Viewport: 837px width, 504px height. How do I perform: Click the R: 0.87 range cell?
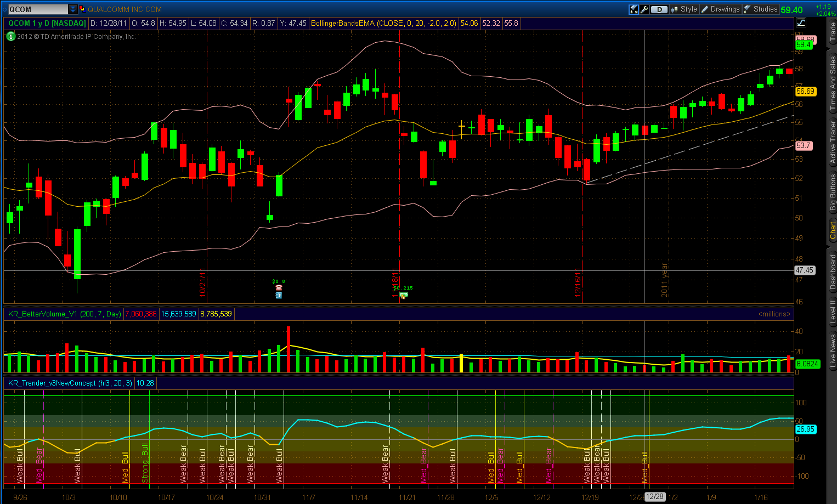click(264, 23)
